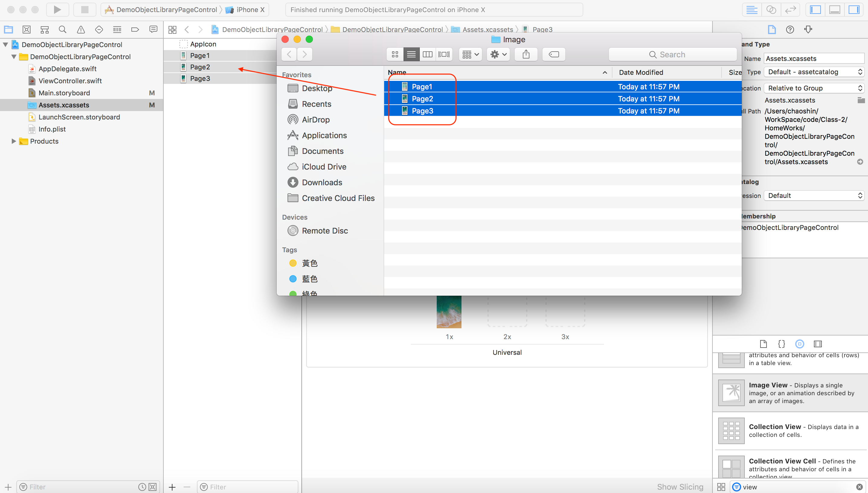Select AirDrop in the Finder sidebar
Screen dimensions: 868x493
(x=315, y=119)
